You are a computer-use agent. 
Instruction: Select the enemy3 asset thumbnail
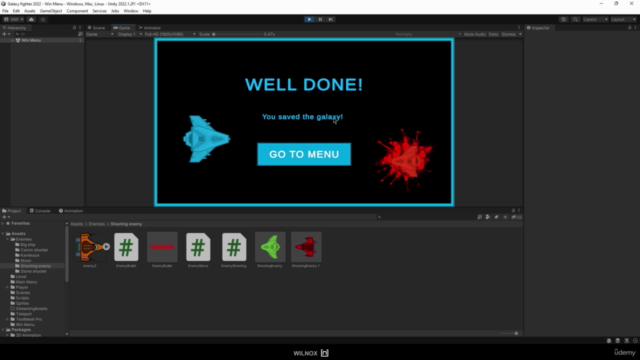[90, 247]
